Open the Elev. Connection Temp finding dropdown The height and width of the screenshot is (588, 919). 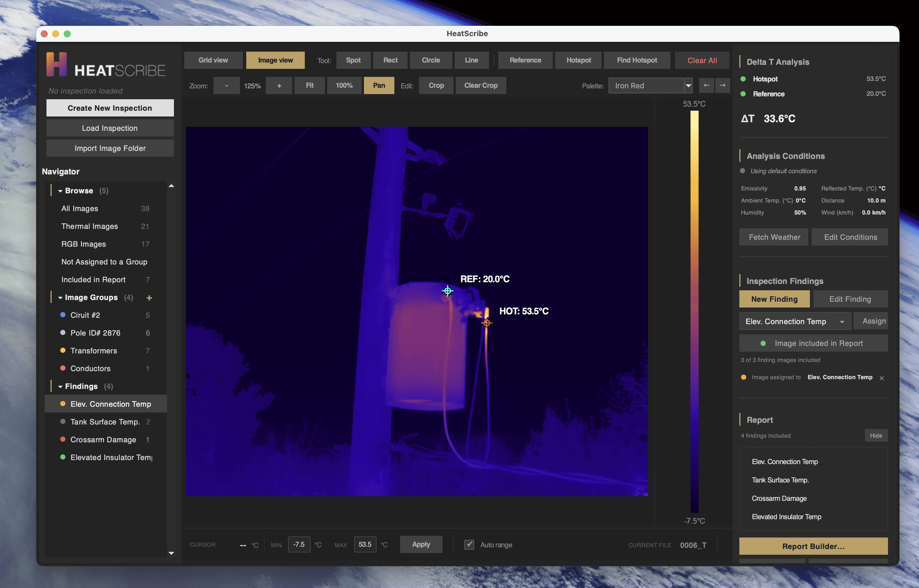[795, 322]
